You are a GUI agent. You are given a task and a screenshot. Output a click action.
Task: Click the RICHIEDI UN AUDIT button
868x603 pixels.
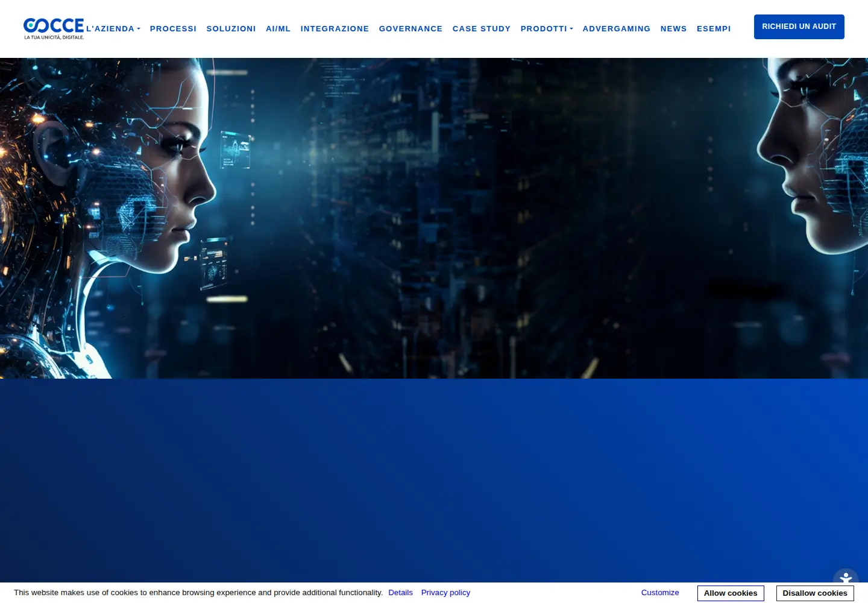point(799,27)
